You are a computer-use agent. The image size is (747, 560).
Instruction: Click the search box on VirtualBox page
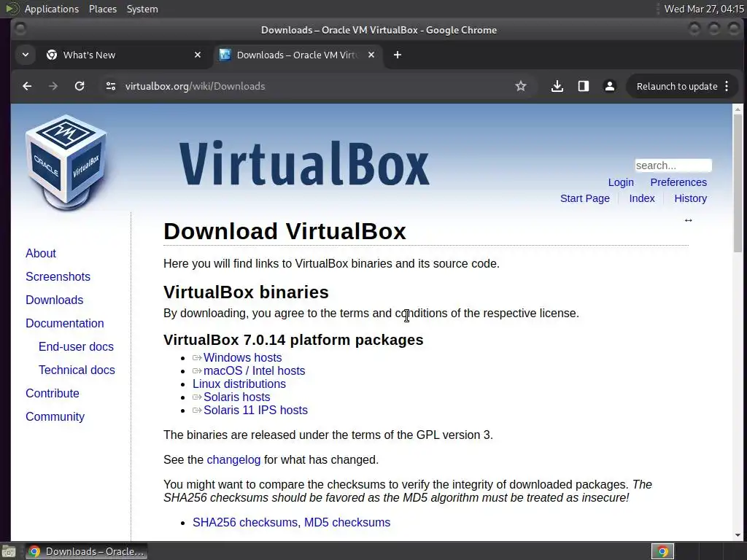tap(673, 166)
